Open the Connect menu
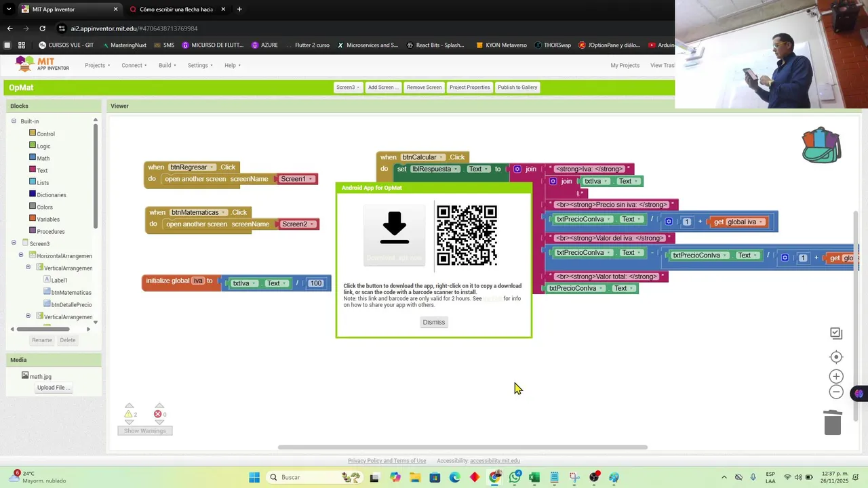 (x=134, y=65)
